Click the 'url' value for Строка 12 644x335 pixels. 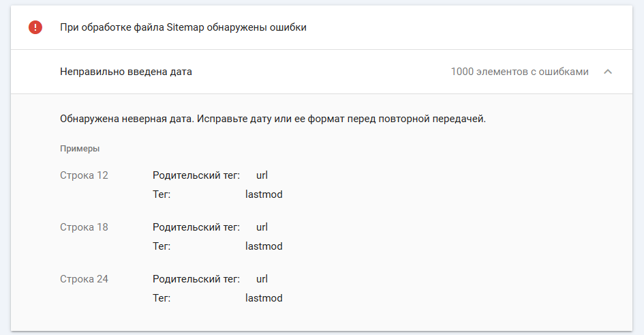262,175
